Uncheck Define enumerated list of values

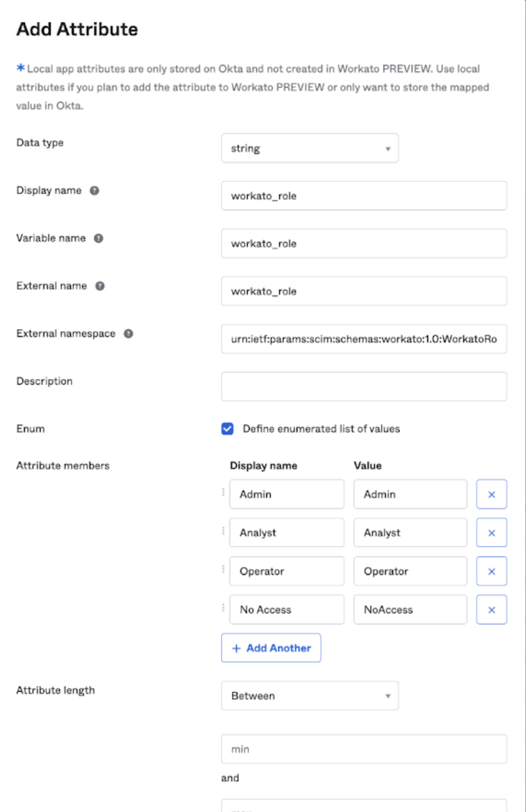click(228, 429)
